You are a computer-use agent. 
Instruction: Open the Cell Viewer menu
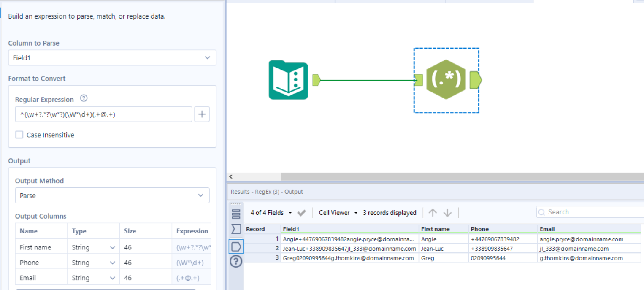pyautogui.click(x=338, y=213)
